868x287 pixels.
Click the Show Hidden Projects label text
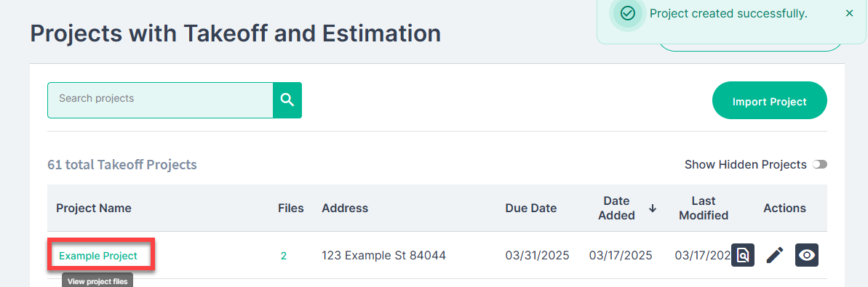[746, 164]
